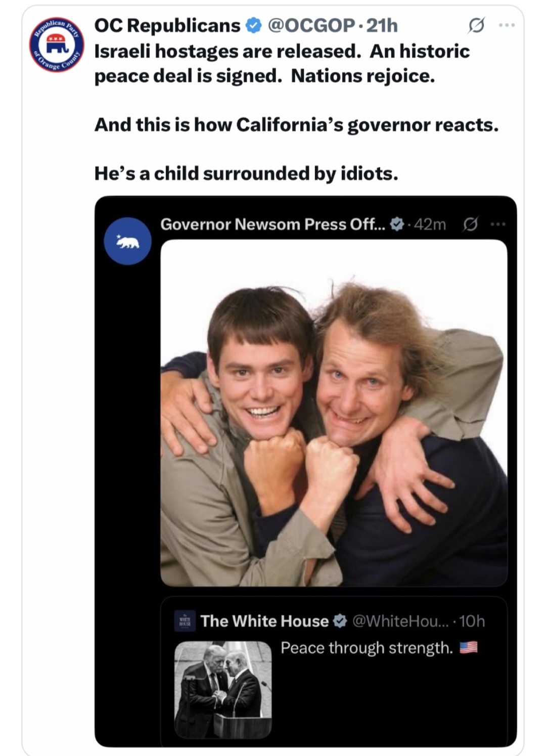The width and height of the screenshot is (546, 756).
Task: Click The White House verified badge
Action: [x=341, y=621]
